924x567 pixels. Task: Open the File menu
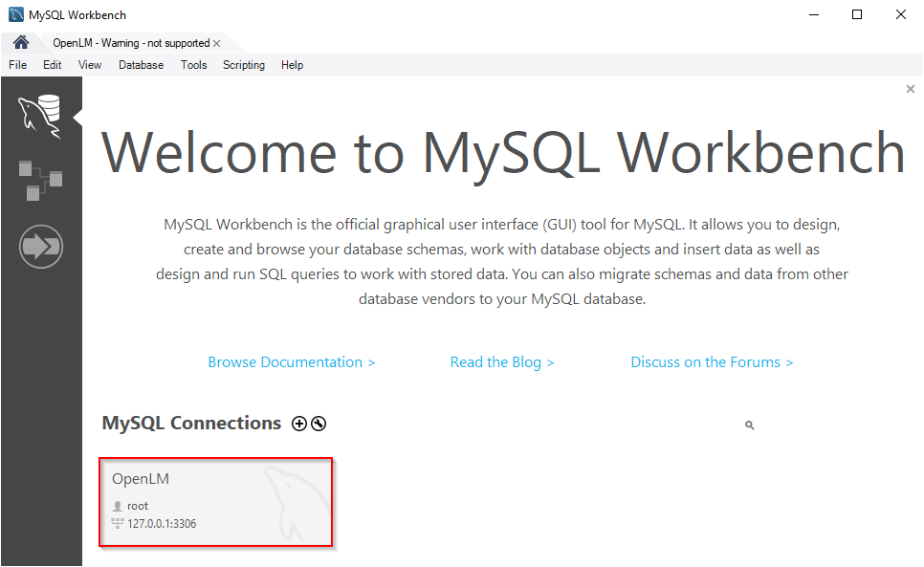[x=17, y=65]
